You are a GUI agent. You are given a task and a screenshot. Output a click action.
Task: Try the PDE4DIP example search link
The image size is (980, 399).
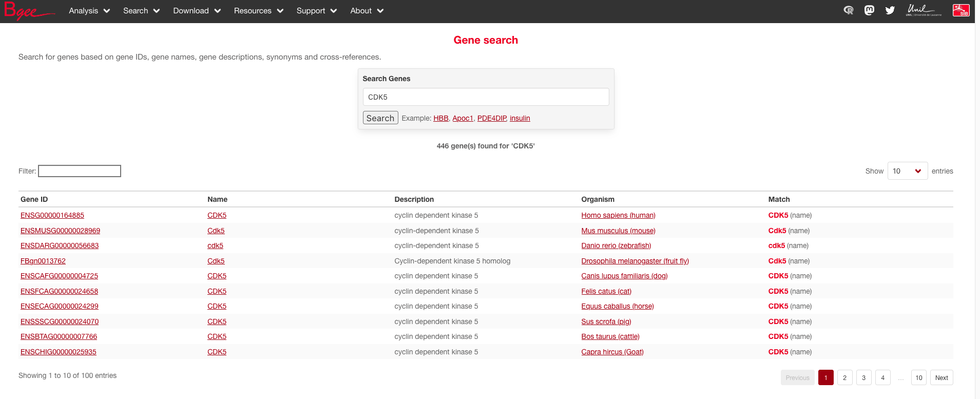click(x=492, y=118)
